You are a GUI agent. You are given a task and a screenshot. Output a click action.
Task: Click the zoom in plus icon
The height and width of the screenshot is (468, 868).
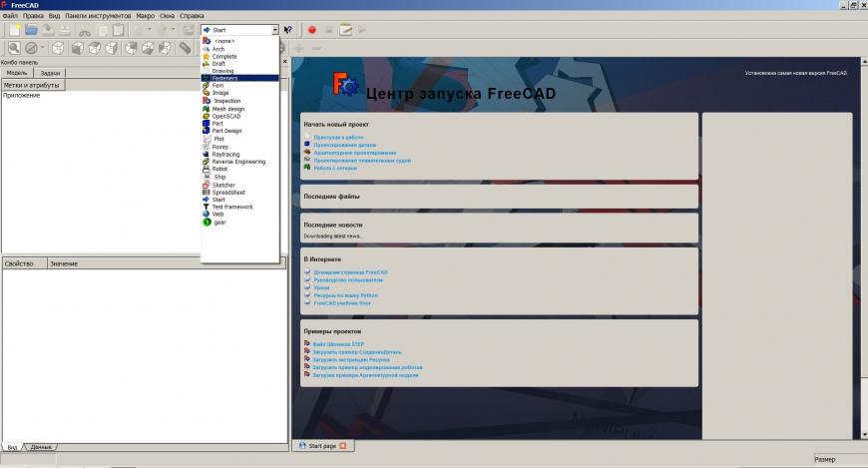click(299, 49)
